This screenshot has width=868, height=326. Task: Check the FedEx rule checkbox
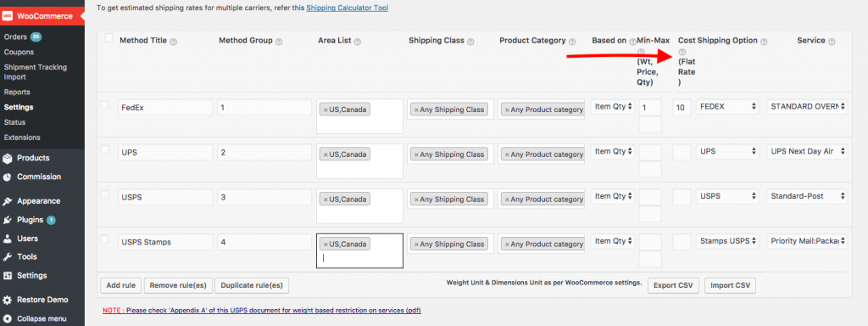104,104
